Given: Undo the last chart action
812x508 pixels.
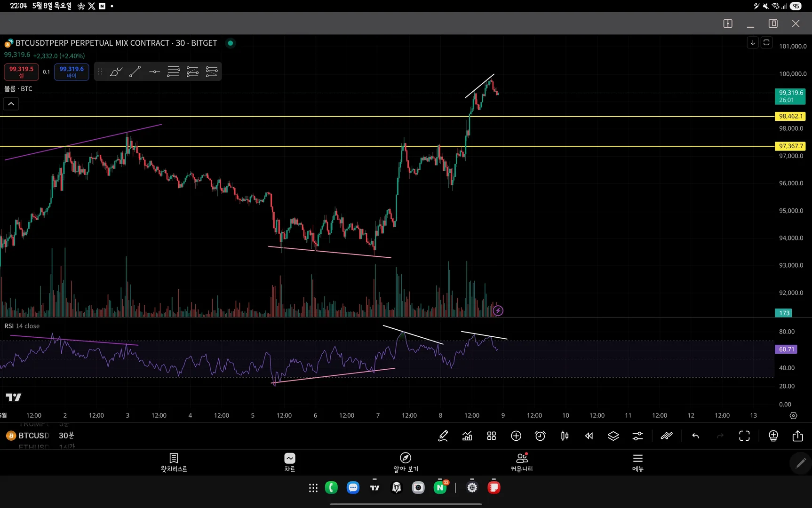Looking at the screenshot, I should point(695,436).
